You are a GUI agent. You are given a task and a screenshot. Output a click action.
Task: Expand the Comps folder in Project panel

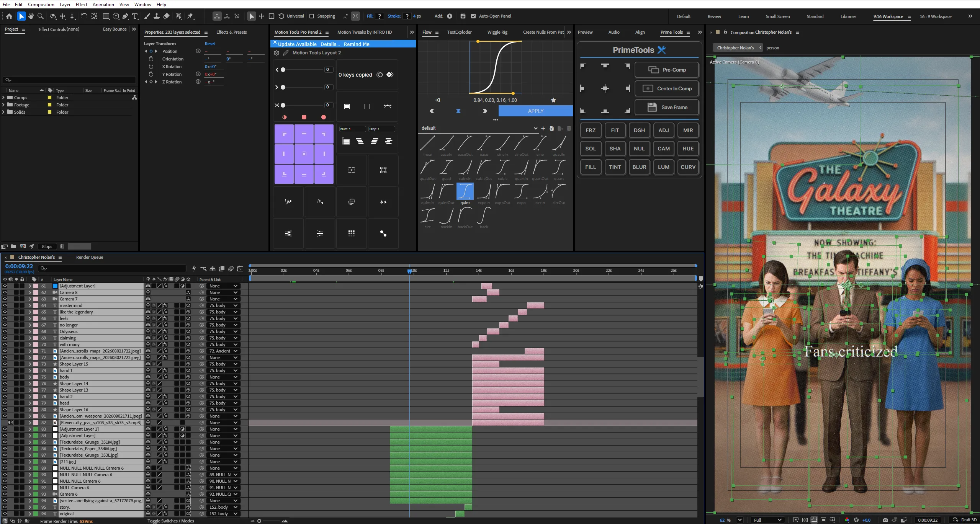tap(3, 98)
